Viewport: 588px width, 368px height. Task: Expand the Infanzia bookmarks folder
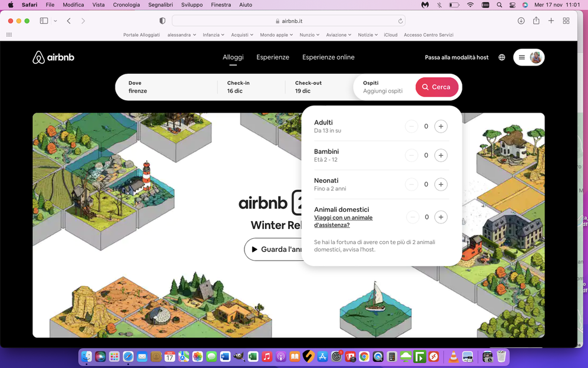[x=213, y=35]
